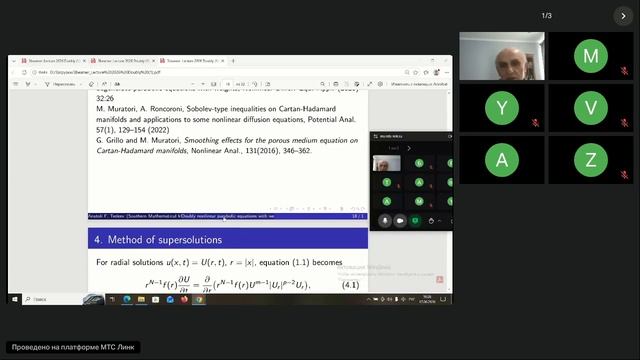Expand highlight color dropdown arrow

(36, 84)
